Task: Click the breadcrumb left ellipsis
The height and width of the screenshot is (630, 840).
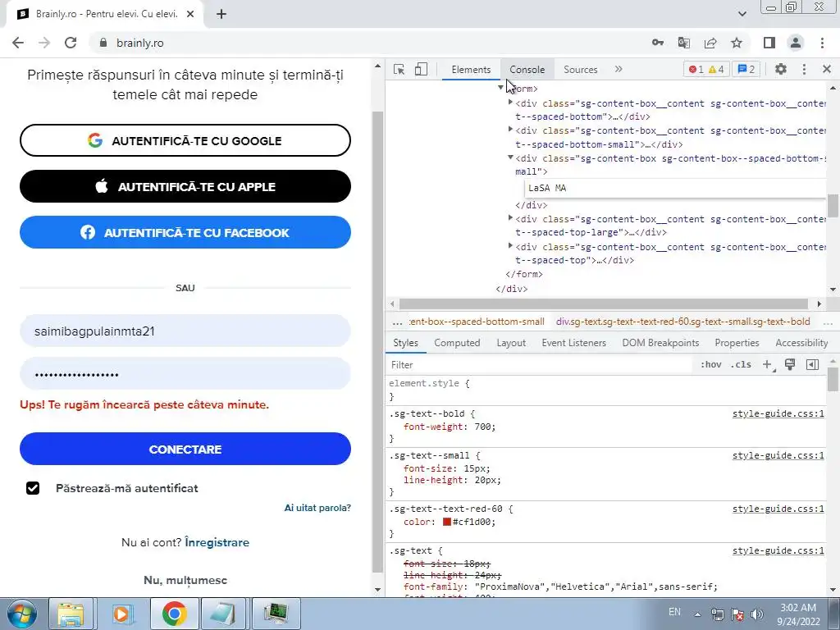Action: 397,322
